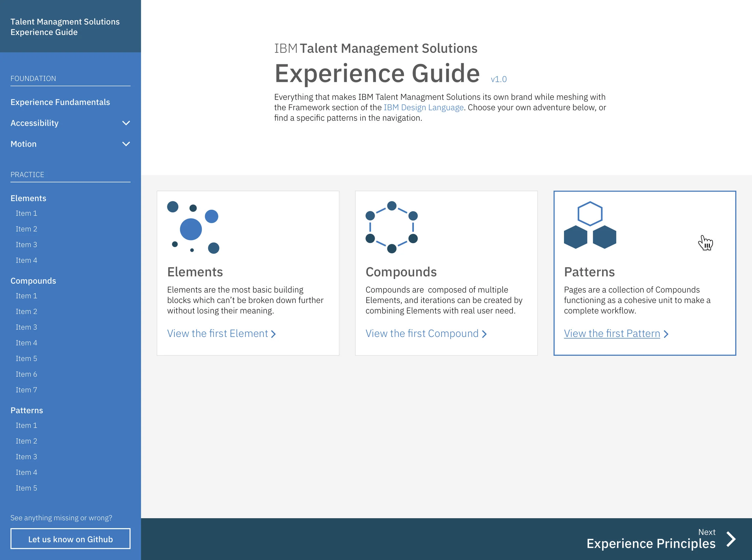Select Item 3 under Compounds
The width and height of the screenshot is (752, 560).
pyautogui.click(x=26, y=327)
